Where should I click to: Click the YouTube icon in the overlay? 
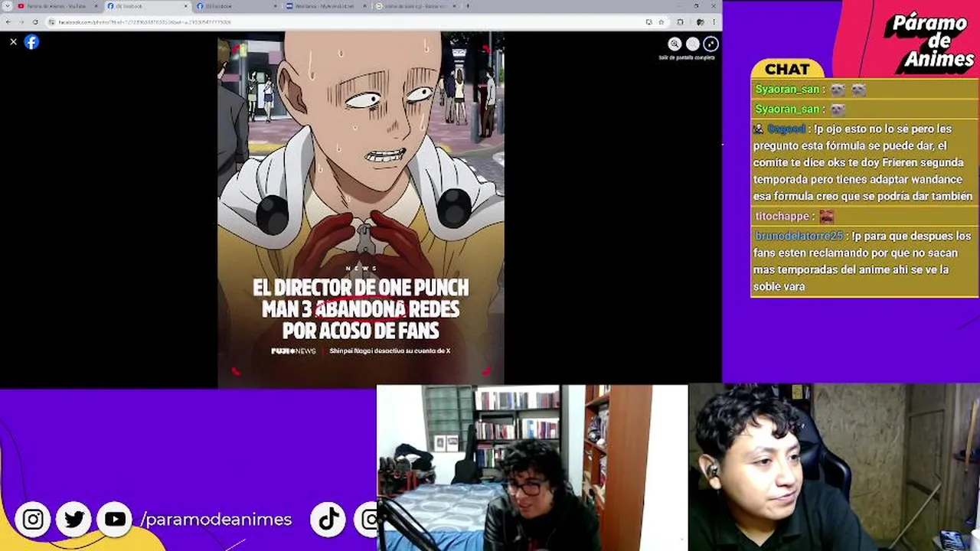click(x=115, y=520)
